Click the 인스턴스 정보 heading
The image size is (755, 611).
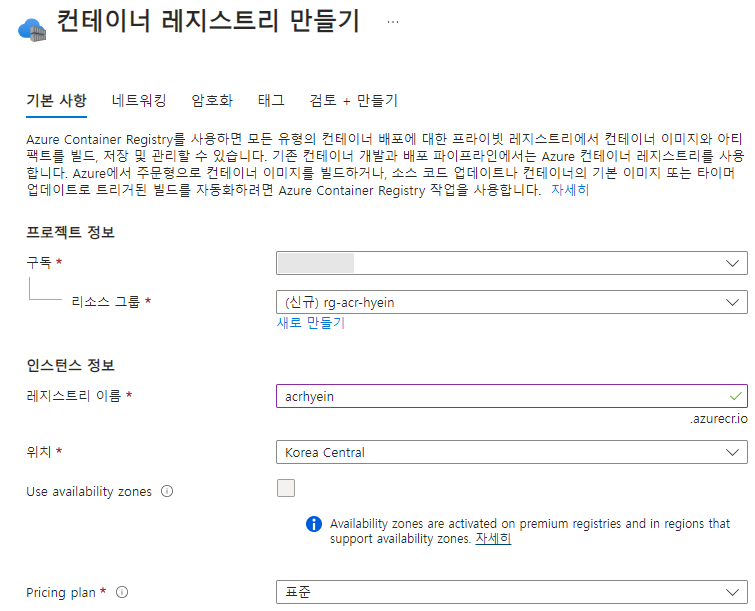(x=70, y=365)
